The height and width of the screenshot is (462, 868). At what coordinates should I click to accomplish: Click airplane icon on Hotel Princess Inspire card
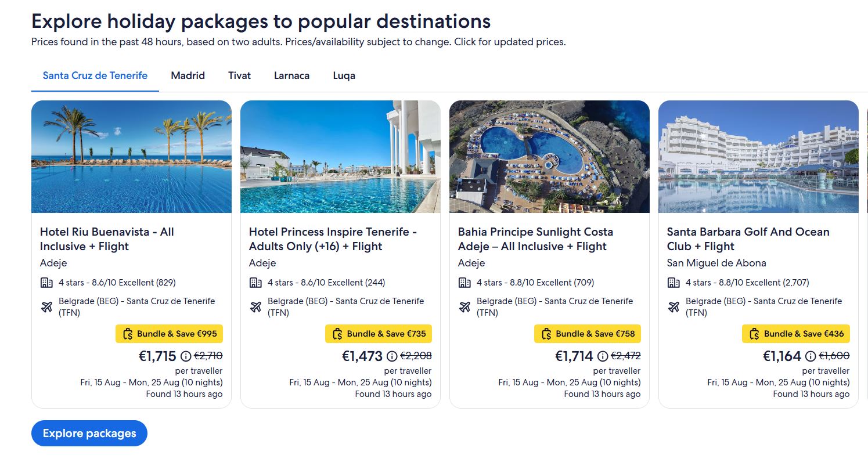point(255,307)
